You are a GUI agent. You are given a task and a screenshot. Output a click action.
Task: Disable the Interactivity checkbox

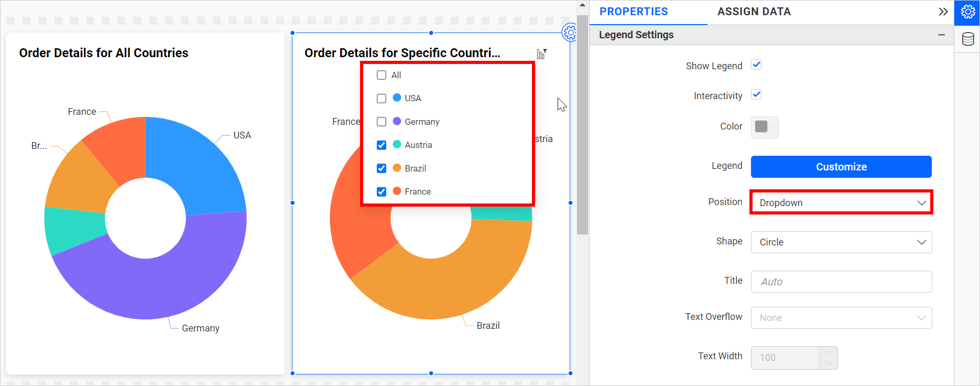click(x=756, y=95)
